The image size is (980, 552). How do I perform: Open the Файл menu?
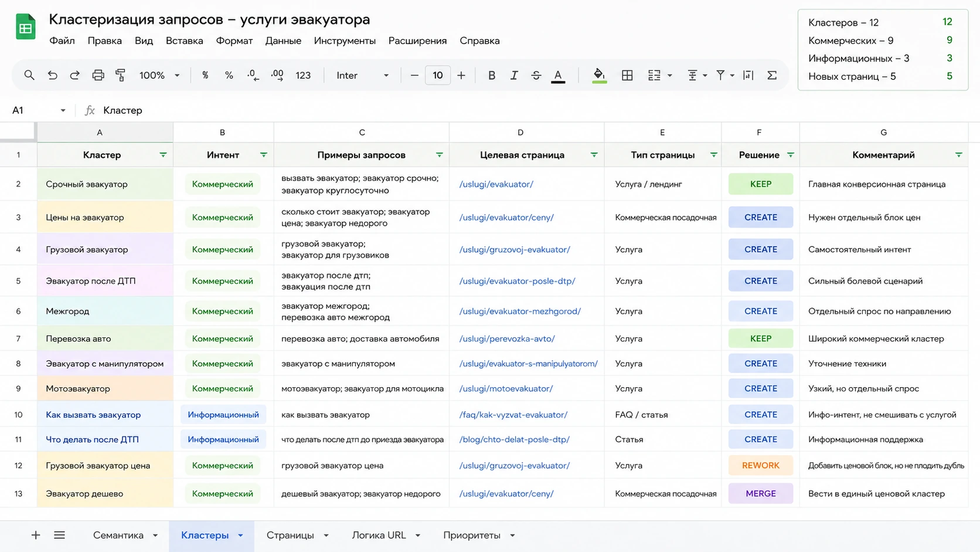click(62, 40)
